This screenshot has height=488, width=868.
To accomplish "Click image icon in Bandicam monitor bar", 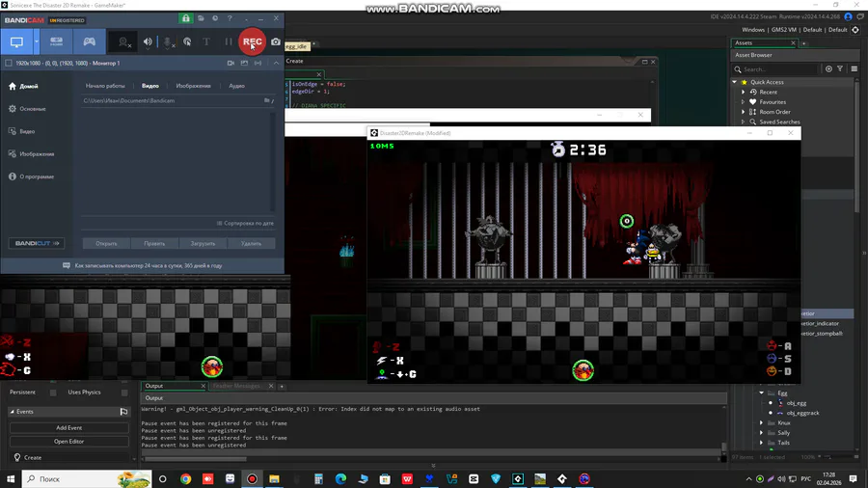I will point(244,63).
